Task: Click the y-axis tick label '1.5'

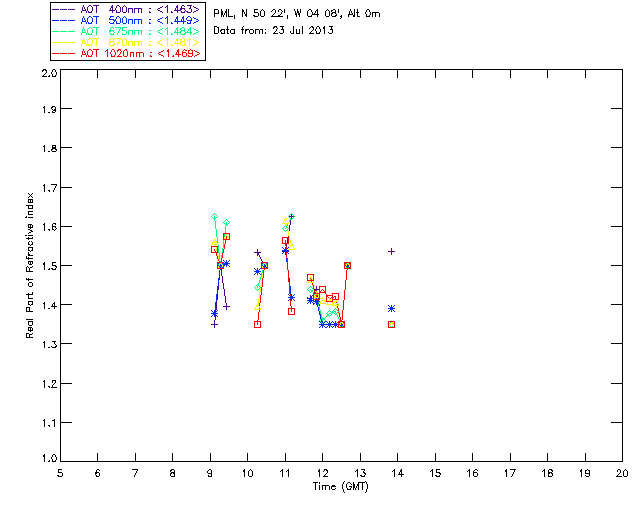Action: tap(49, 266)
